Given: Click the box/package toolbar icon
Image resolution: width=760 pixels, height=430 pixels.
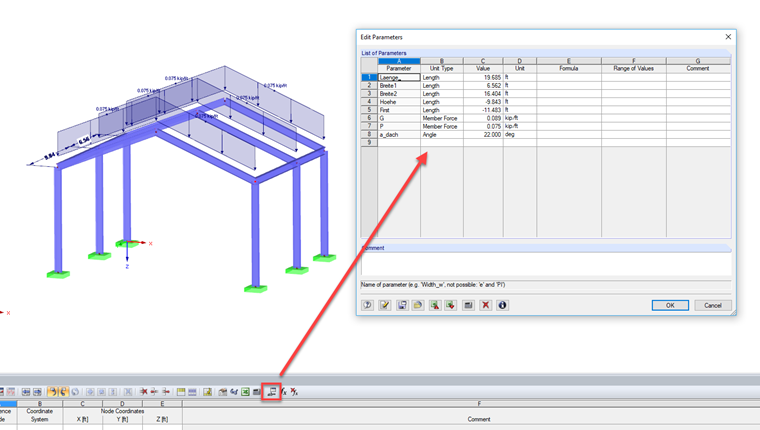Looking at the screenshot, I should 222,392.
